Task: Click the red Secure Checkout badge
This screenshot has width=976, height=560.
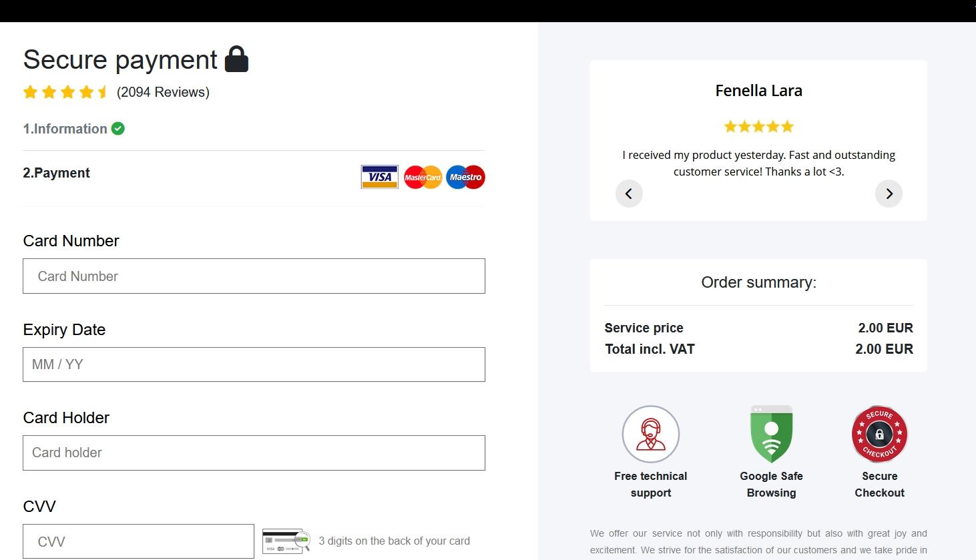Action: (879, 435)
